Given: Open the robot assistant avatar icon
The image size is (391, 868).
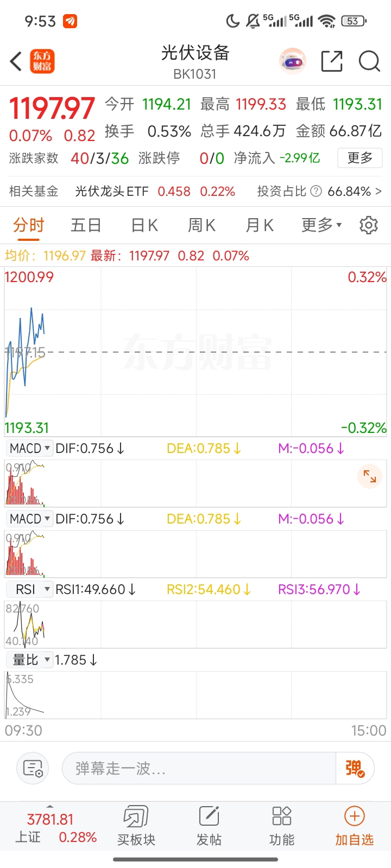Looking at the screenshot, I should click(293, 61).
